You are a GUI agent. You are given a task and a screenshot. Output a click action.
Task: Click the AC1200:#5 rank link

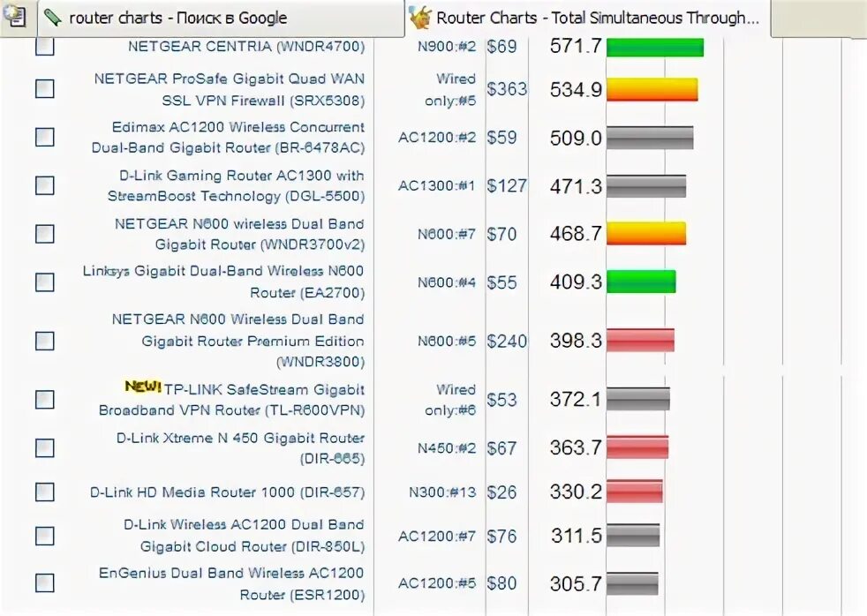(437, 583)
